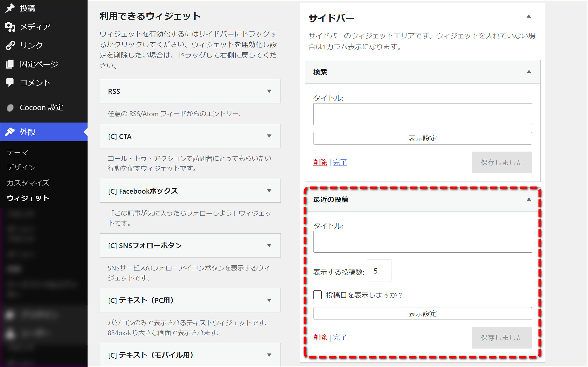
Task: Collapse the 検索 widget panel
Action: (x=529, y=72)
